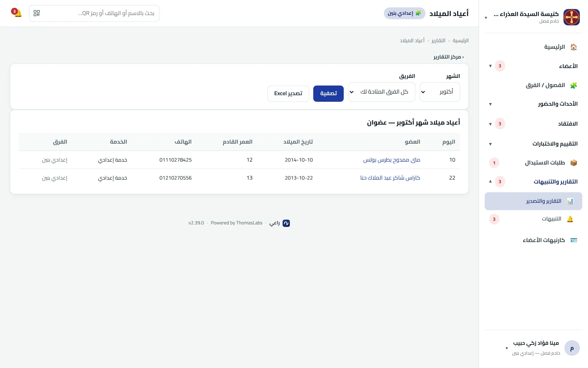Open التنبيهات via the sidebar bell icon
The height and width of the screenshot is (368, 588).
coord(570,219)
